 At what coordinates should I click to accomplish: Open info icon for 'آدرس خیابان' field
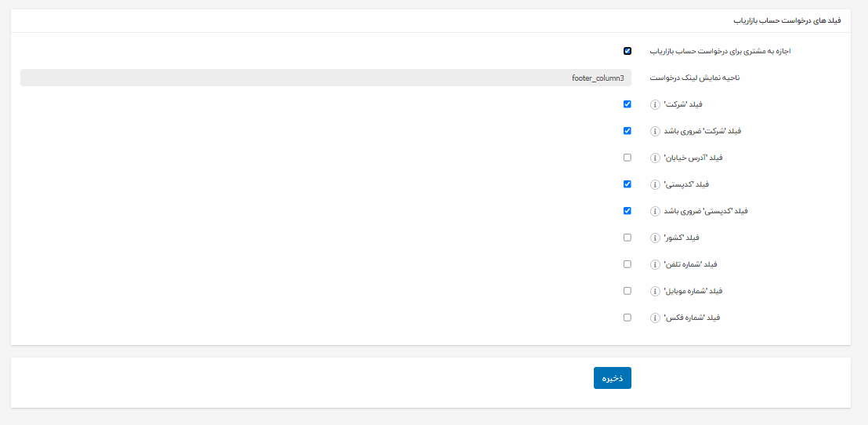click(656, 158)
